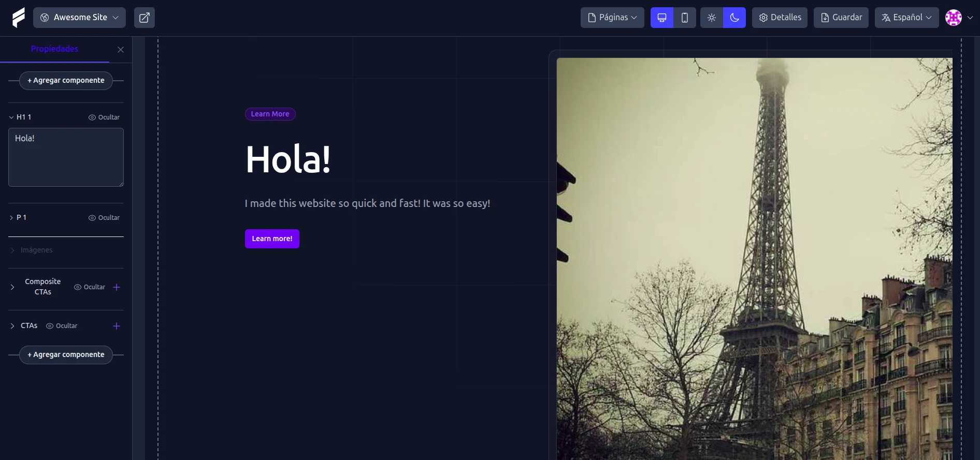Click the app logo in the top-left corner

tap(19, 18)
